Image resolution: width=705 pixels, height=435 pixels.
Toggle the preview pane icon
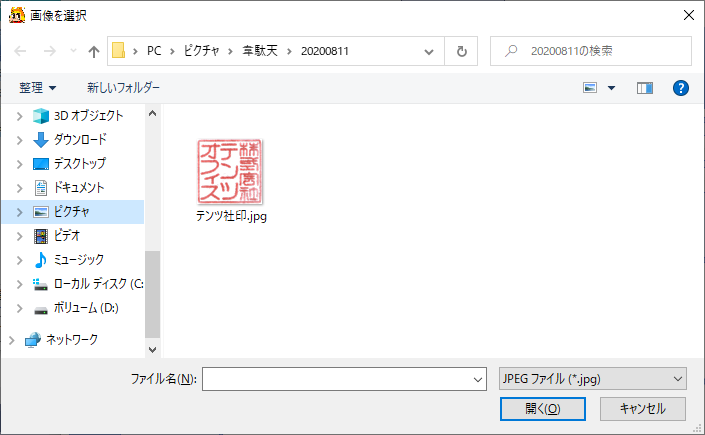tap(645, 88)
